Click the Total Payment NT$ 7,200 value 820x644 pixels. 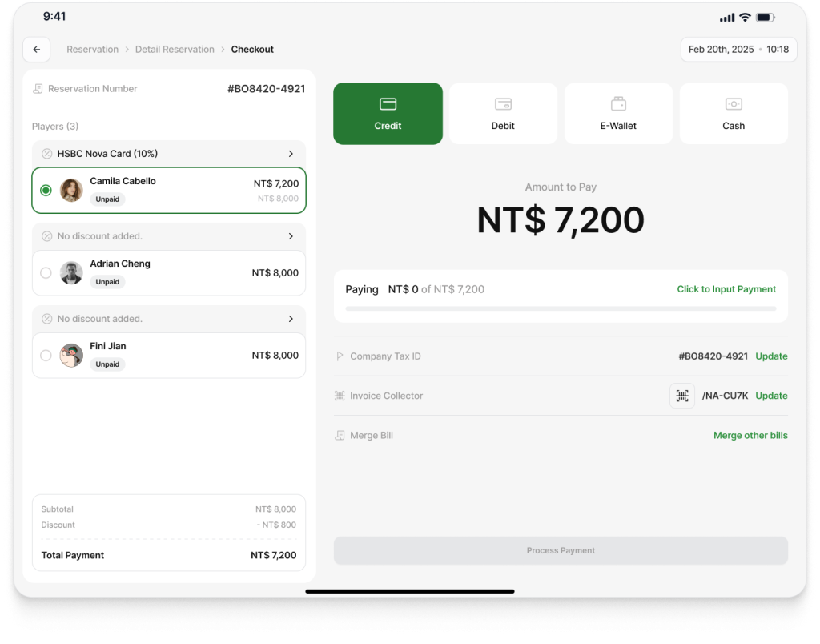tap(274, 555)
